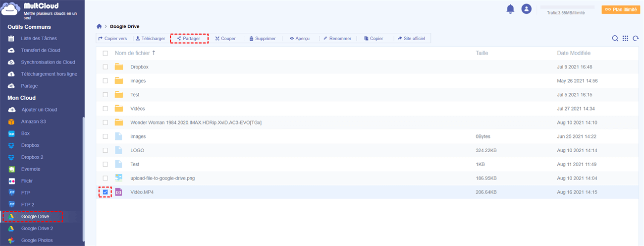Check upload-file-to-google-drive.png checkbox
This screenshot has height=246, width=644.
click(x=105, y=178)
